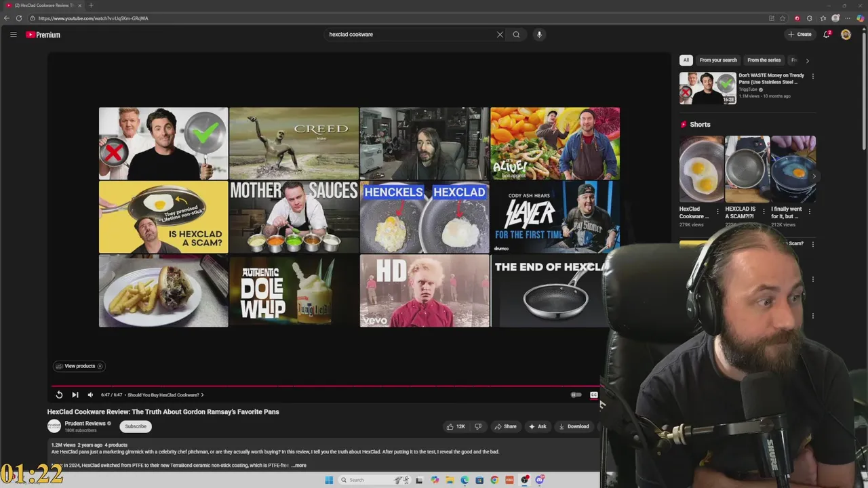Open the Windows Start button
This screenshot has height=488, width=868.
pos(329,480)
